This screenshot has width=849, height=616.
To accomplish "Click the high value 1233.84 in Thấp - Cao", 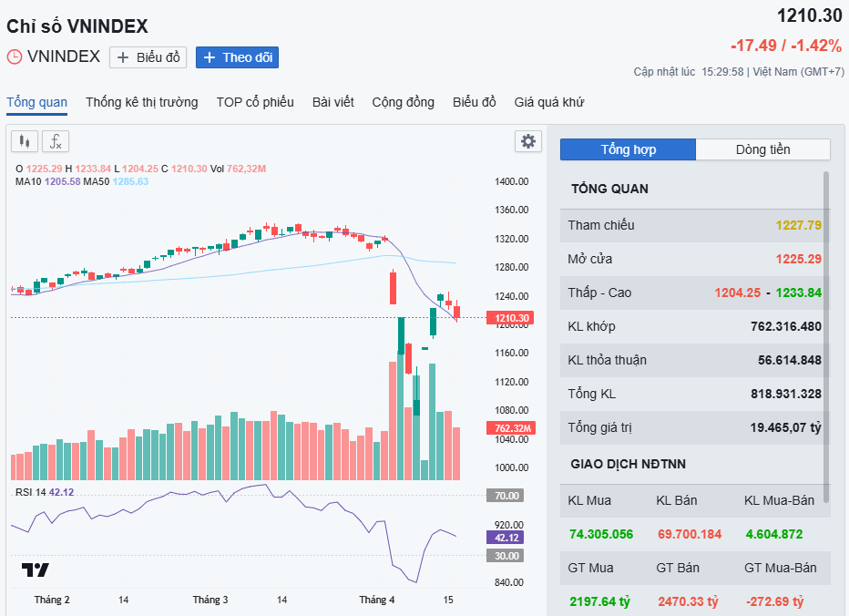I will 799,293.
